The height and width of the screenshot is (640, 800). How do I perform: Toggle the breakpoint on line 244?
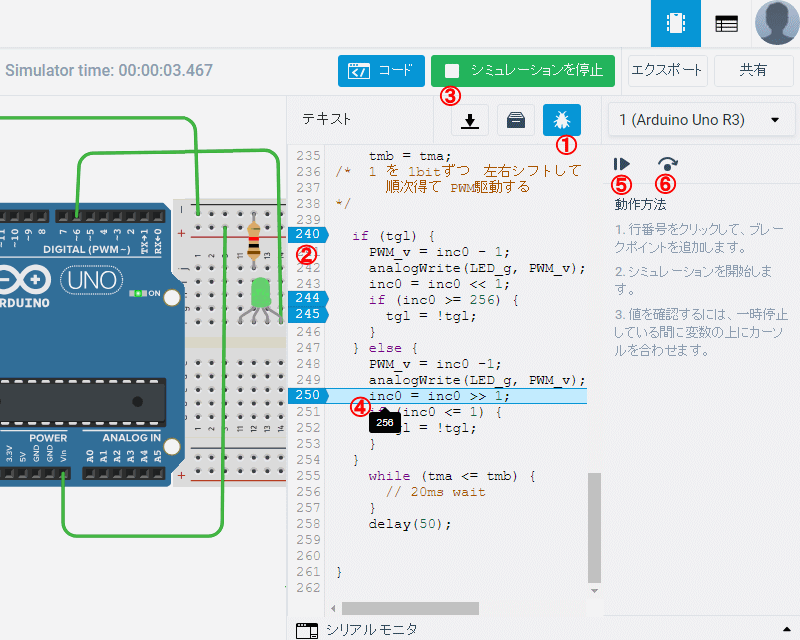(307, 299)
